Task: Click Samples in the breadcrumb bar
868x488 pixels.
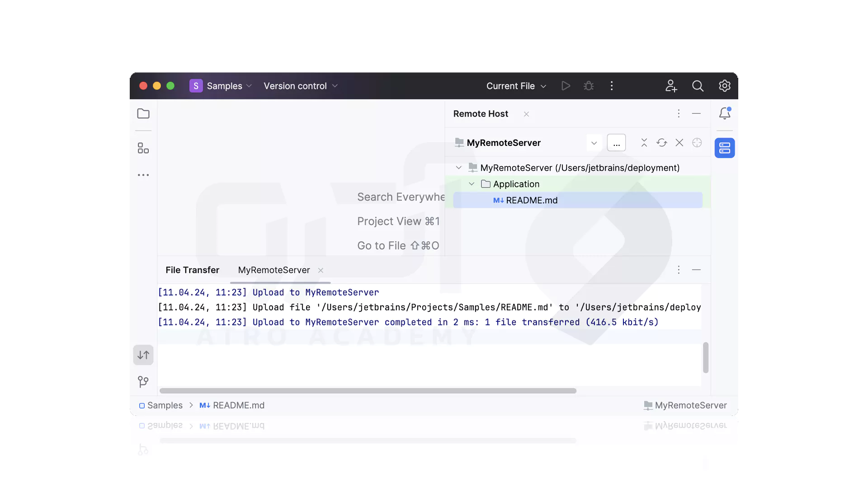Action: (x=160, y=405)
